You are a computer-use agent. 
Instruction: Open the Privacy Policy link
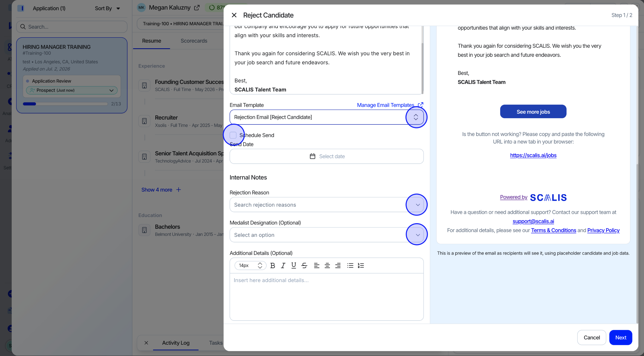click(603, 230)
